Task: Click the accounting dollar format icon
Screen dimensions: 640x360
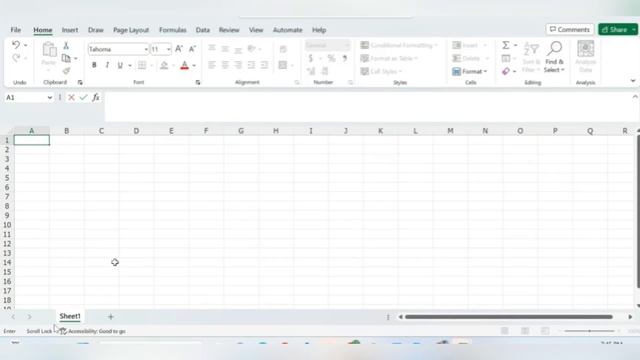Action: [311, 58]
